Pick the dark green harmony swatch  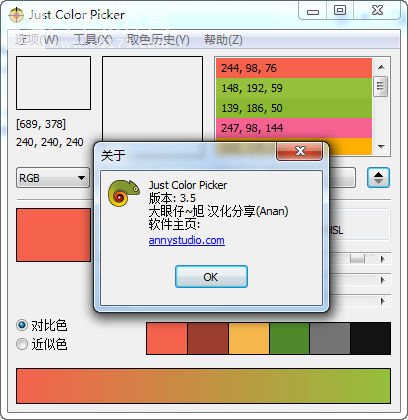[289, 338]
